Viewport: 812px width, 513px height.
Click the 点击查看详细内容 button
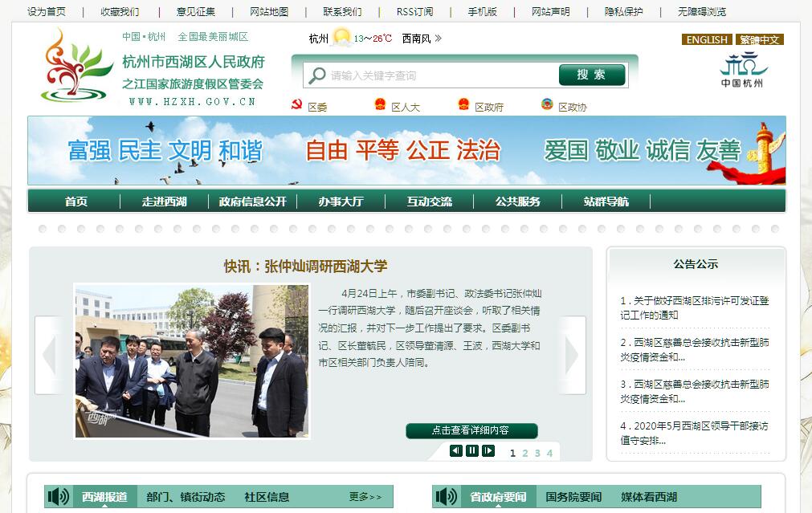pyautogui.click(x=471, y=430)
